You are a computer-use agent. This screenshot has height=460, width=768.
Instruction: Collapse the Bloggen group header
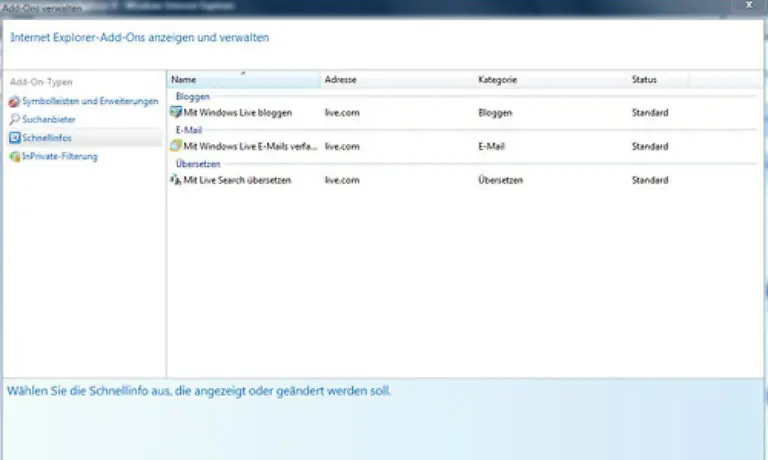point(192,97)
